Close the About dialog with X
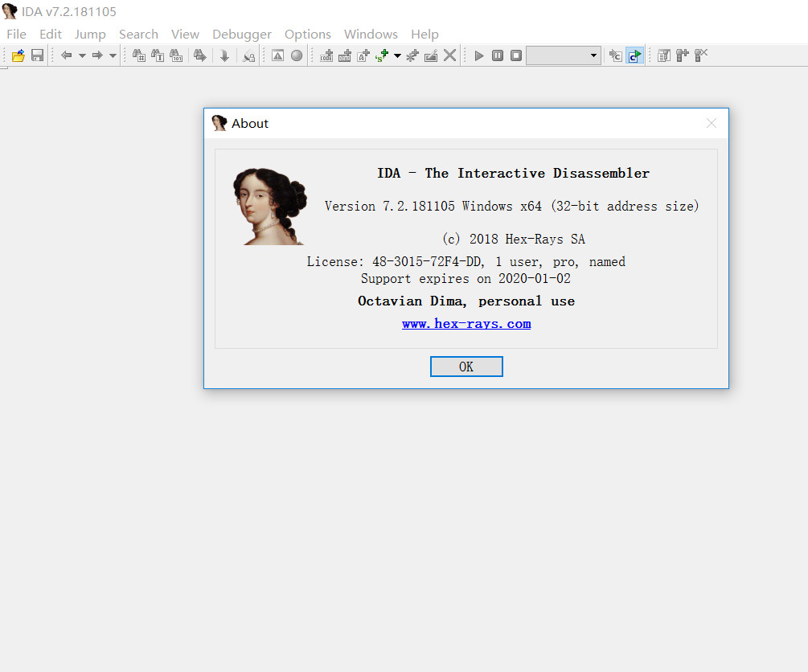Screen dimensions: 808x672 712,123
